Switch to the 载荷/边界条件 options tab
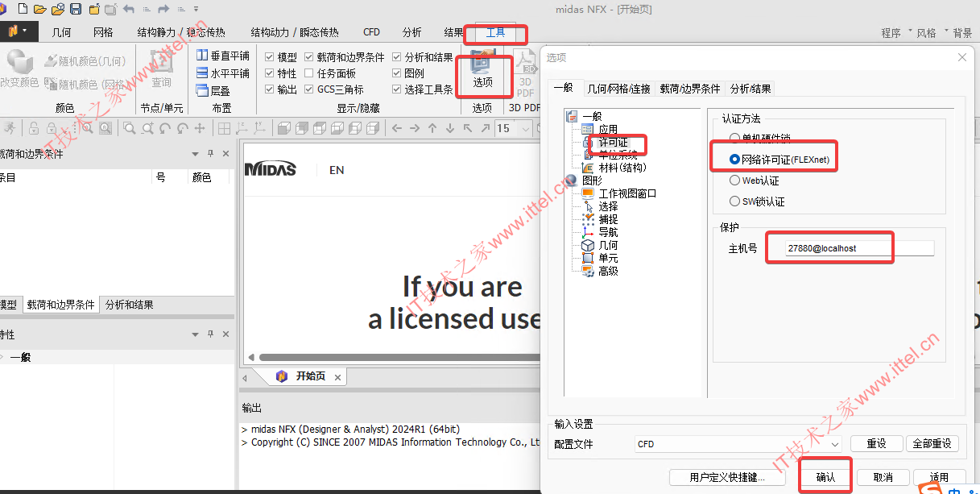Screen dimensions: 980x494 (690, 89)
